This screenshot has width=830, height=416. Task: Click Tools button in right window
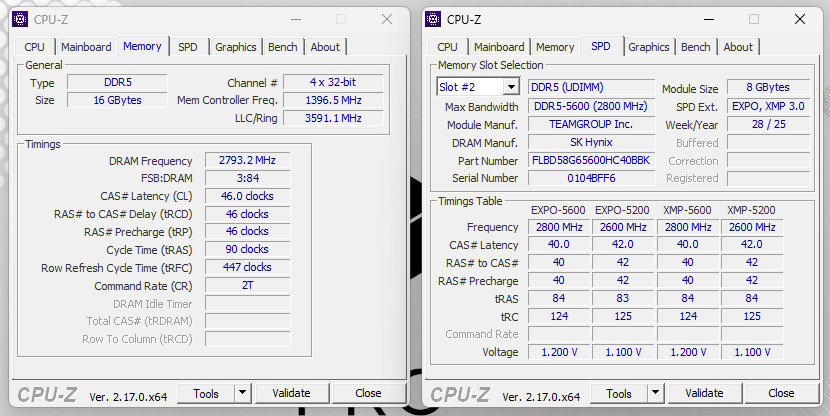(x=619, y=393)
